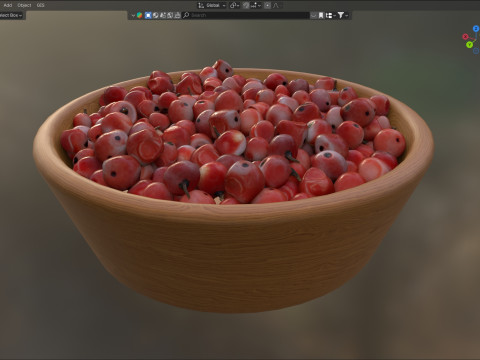Focus the Search field
This screenshot has width=480, height=360.
click(246, 15)
